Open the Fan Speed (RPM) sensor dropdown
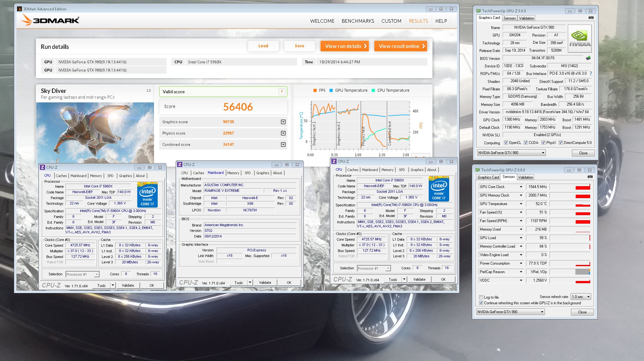This screenshot has width=644, height=361. tap(521, 221)
